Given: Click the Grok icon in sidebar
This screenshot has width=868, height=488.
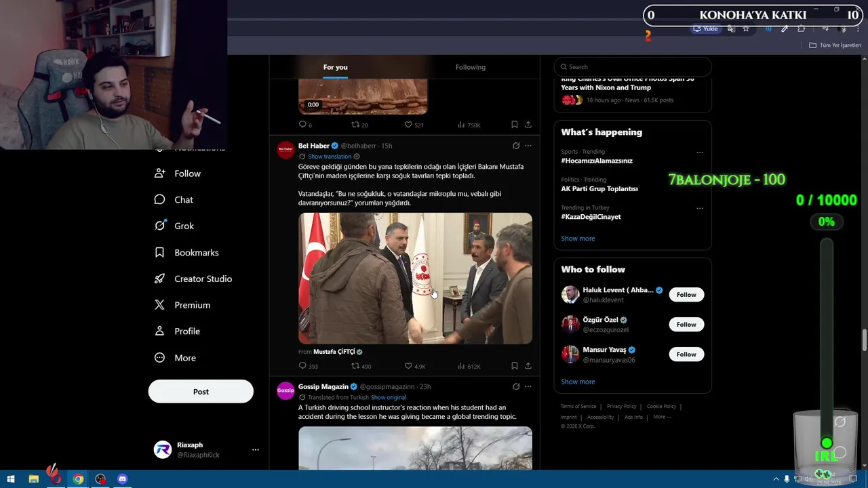Looking at the screenshot, I should 159,226.
